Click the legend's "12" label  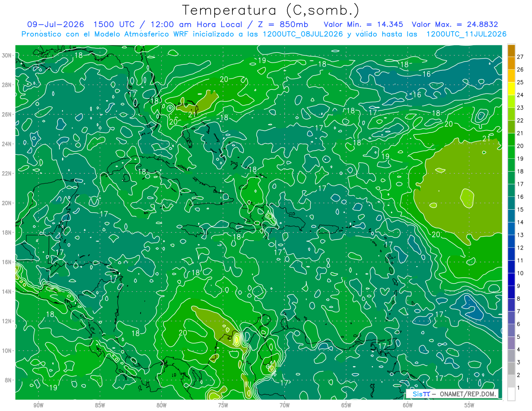520,248
